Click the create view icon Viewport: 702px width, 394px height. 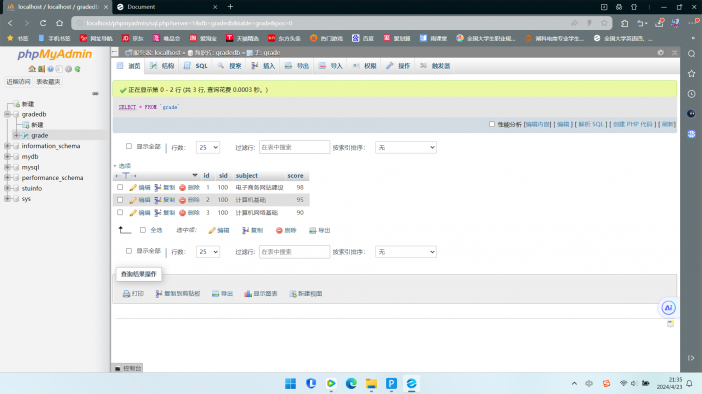(293, 294)
